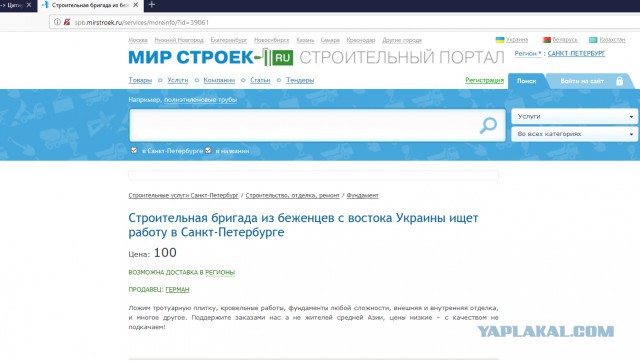
Task: Change region via САНКТ-ПЕТЕРБУРГ link
Action: (576, 53)
